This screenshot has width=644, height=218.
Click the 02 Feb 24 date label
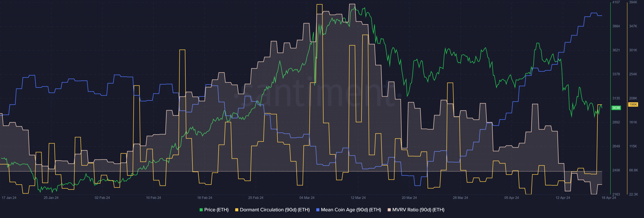pos(102,198)
